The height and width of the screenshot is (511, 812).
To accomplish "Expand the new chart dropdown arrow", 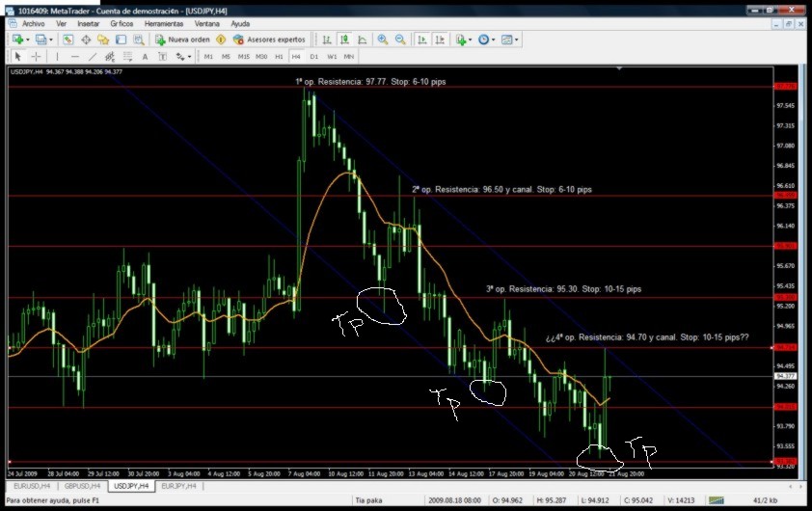I will pos(27,40).
